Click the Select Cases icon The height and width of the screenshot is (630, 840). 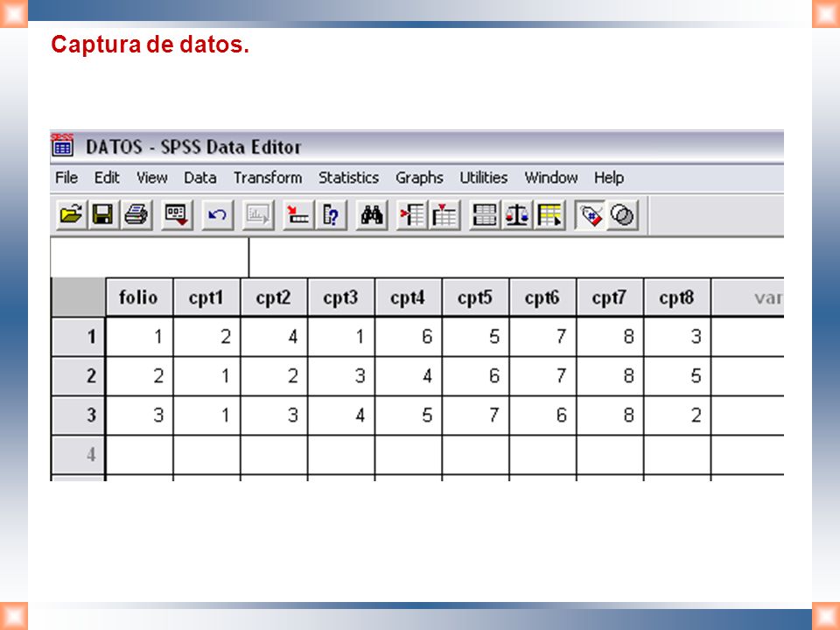pos(549,215)
